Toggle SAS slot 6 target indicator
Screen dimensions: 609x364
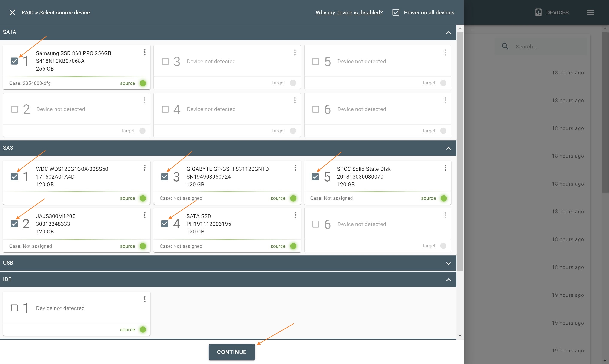pos(443,245)
